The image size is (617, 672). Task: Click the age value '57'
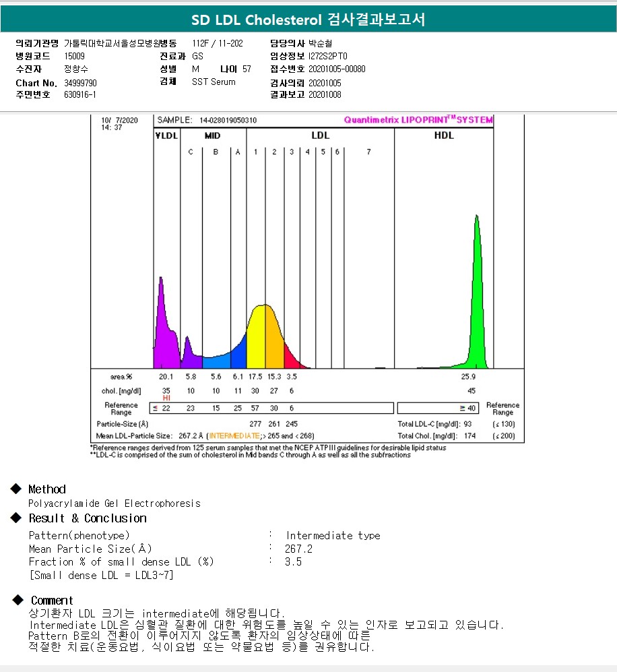[247, 69]
